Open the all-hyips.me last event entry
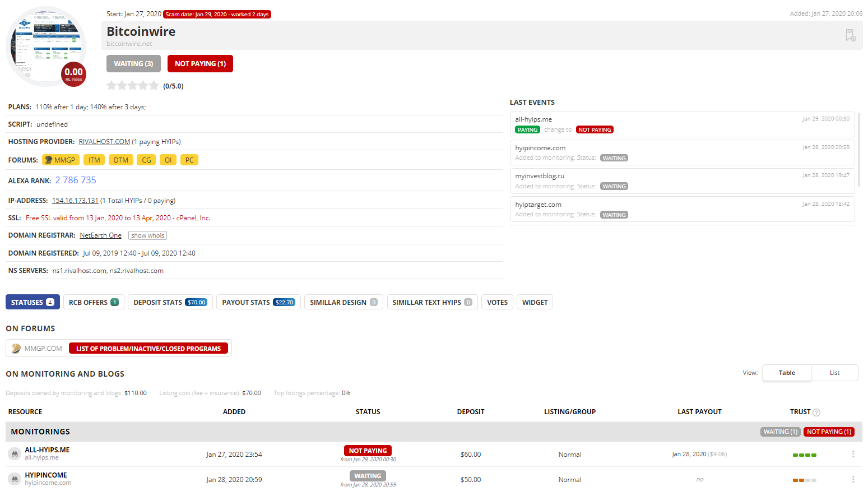This screenshot has width=868, height=491. pos(682,124)
